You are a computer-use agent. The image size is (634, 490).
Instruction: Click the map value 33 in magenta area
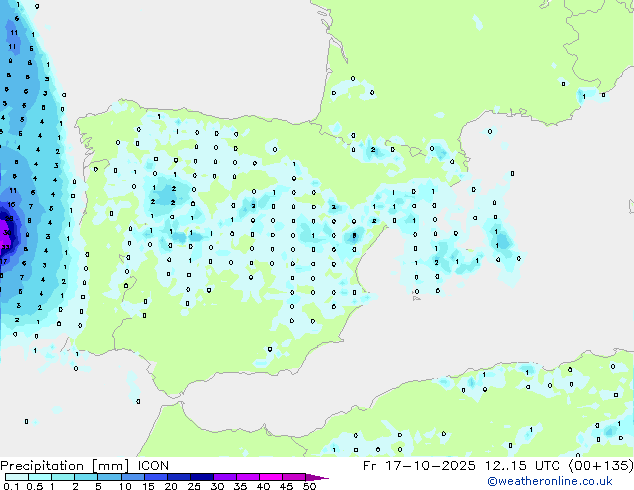(x=6, y=247)
